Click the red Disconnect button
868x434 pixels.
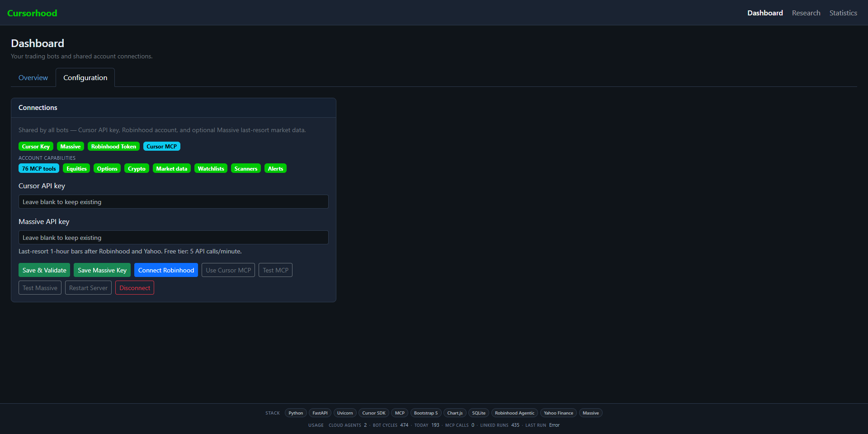(x=135, y=288)
